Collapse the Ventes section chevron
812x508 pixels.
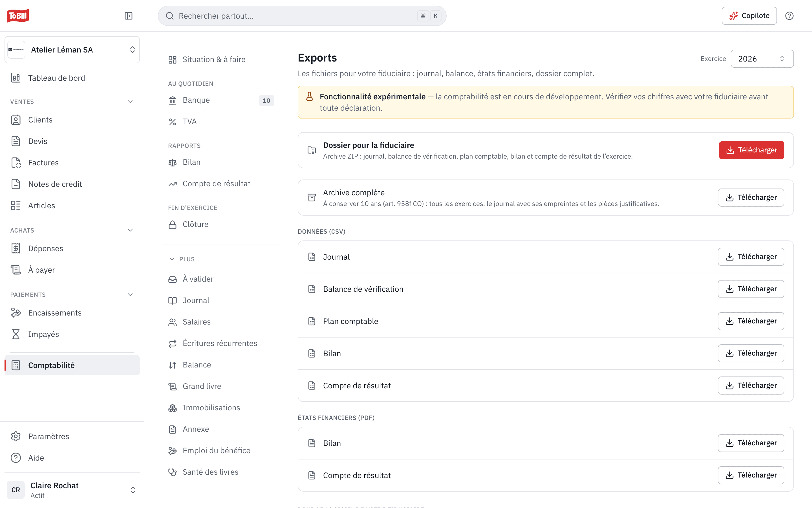[x=131, y=102]
